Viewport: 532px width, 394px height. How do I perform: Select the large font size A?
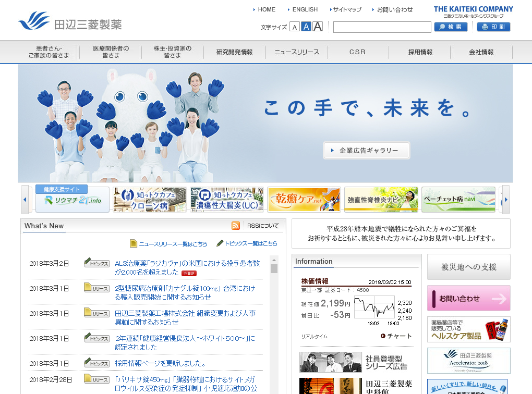(x=318, y=27)
